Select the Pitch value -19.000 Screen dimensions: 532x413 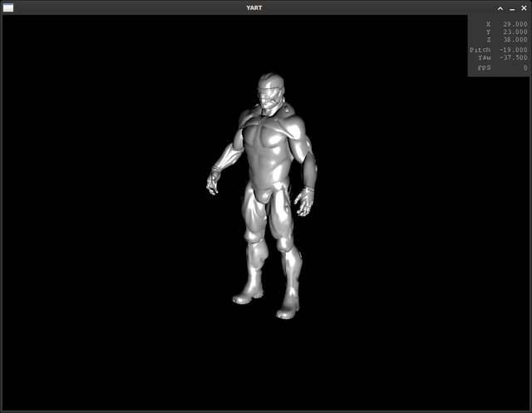pyautogui.click(x=514, y=50)
